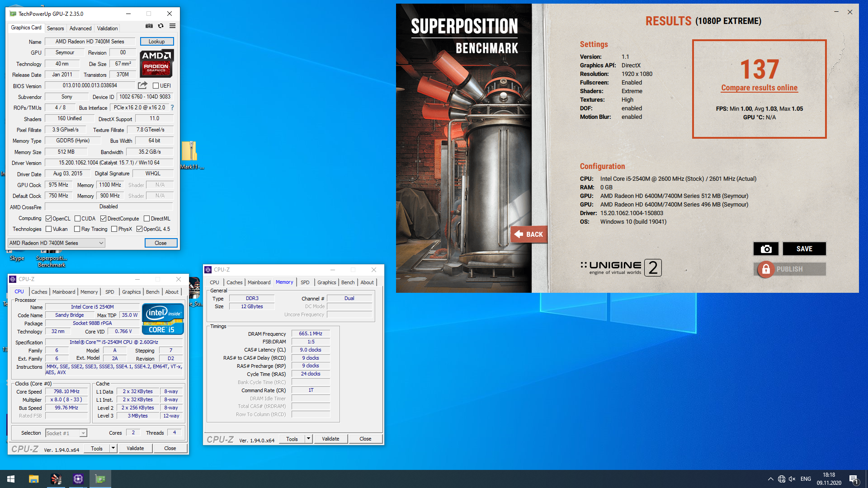
Task: Click the BIOS export share icon
Action: pyautogui.click(x=142, y=85)
